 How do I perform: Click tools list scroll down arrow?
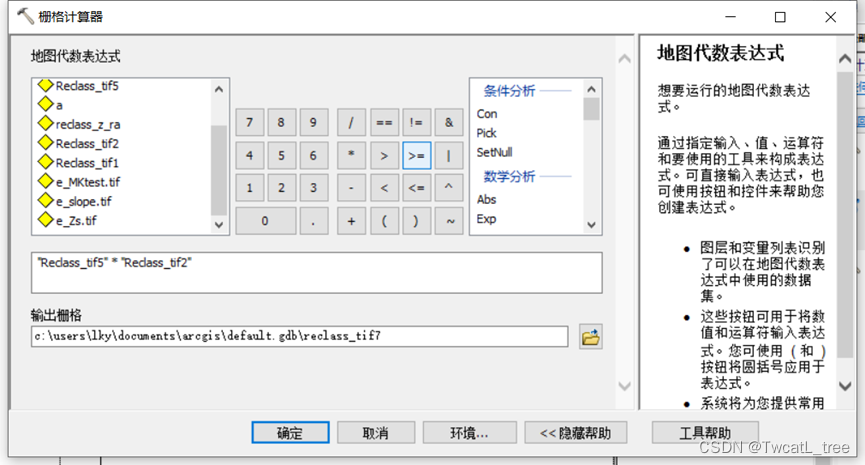coord(591,225)
